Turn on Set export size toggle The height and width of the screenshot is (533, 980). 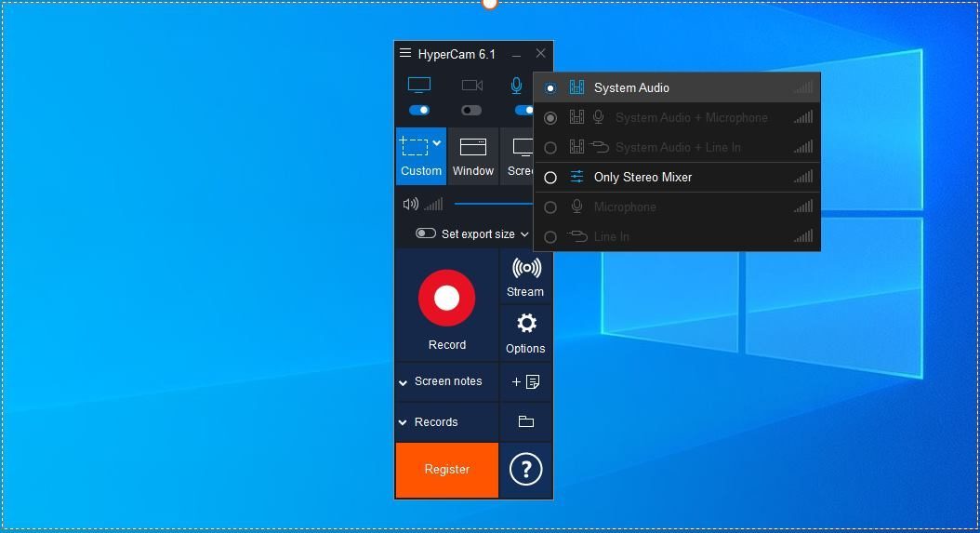[x=426, y=233]
